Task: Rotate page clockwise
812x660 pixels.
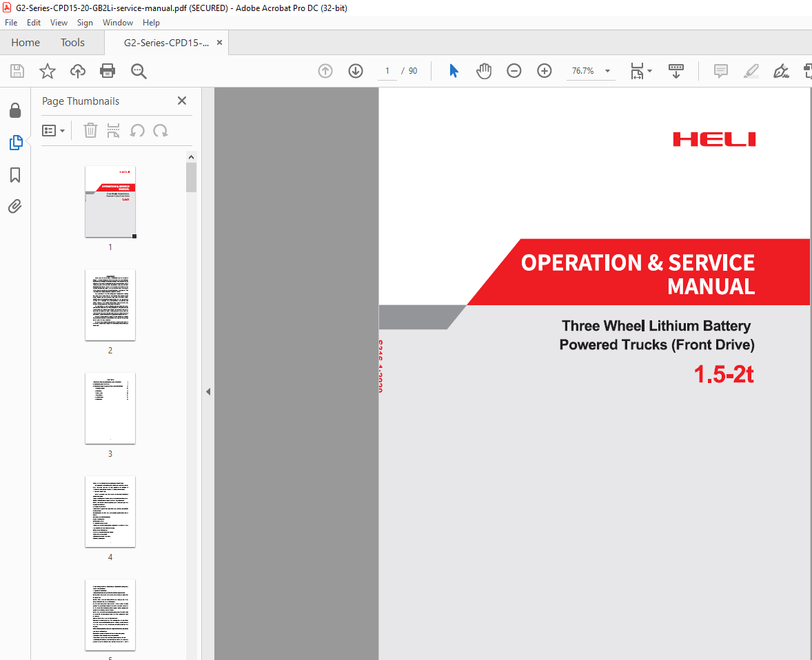Action: 161,130
